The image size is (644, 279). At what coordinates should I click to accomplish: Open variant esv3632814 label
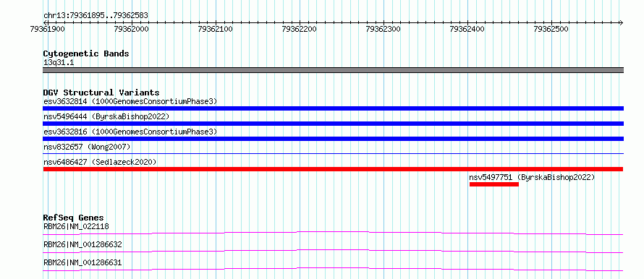130,101
